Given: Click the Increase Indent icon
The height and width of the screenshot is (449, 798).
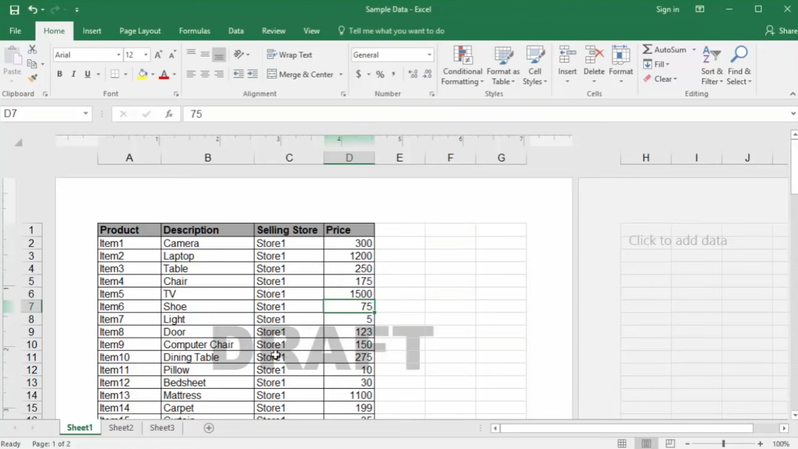Looking at the screenshot, I should pos(252,74).
